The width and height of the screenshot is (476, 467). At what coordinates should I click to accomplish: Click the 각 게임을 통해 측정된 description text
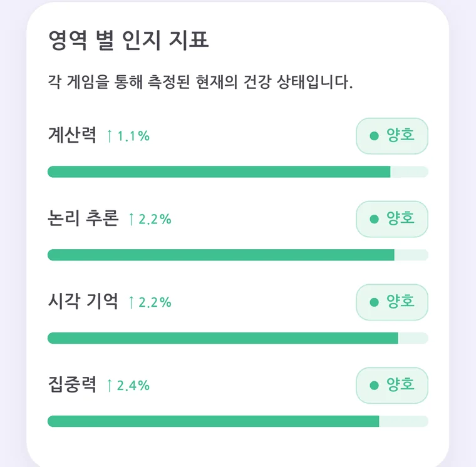[200, 82]
